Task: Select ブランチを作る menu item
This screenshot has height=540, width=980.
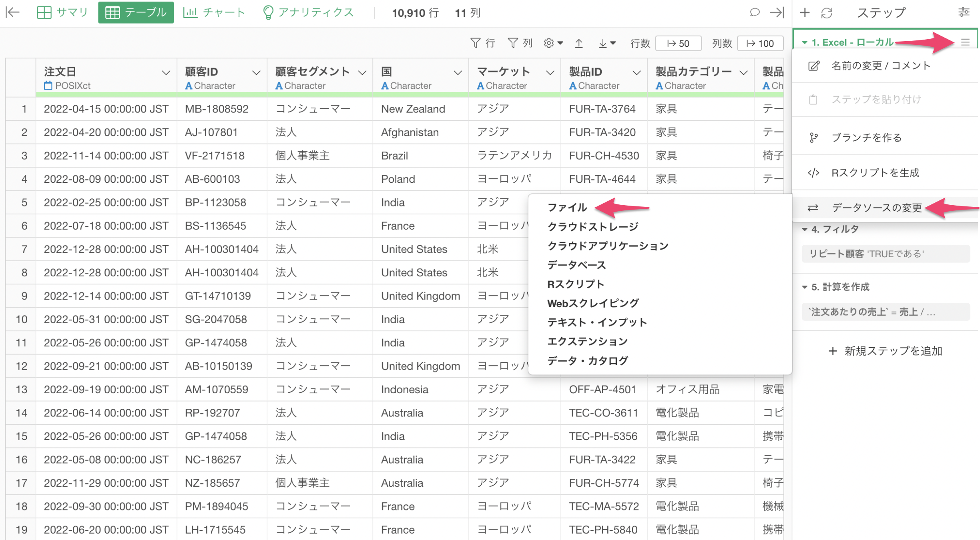Action: coord(885,138)
